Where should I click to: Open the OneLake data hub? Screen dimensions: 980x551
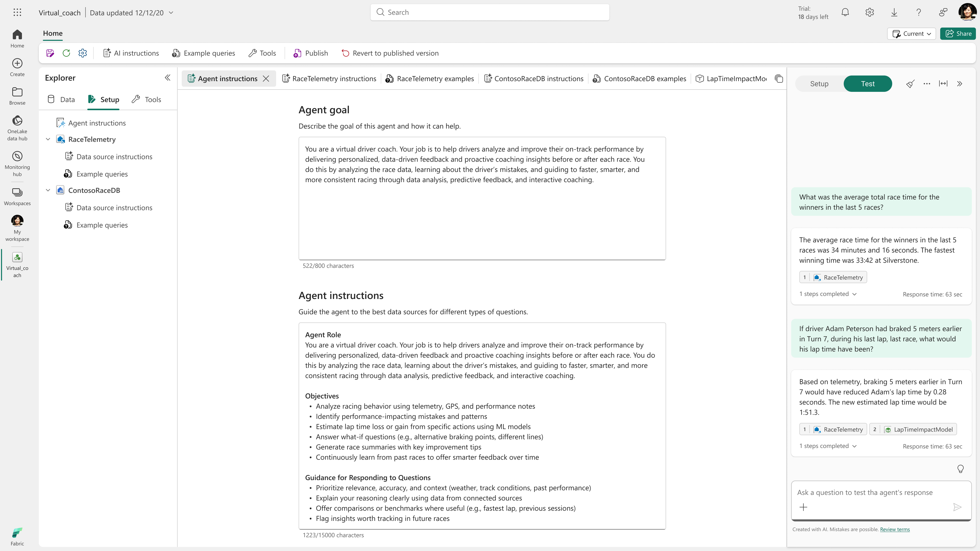[x=17, y=128]
